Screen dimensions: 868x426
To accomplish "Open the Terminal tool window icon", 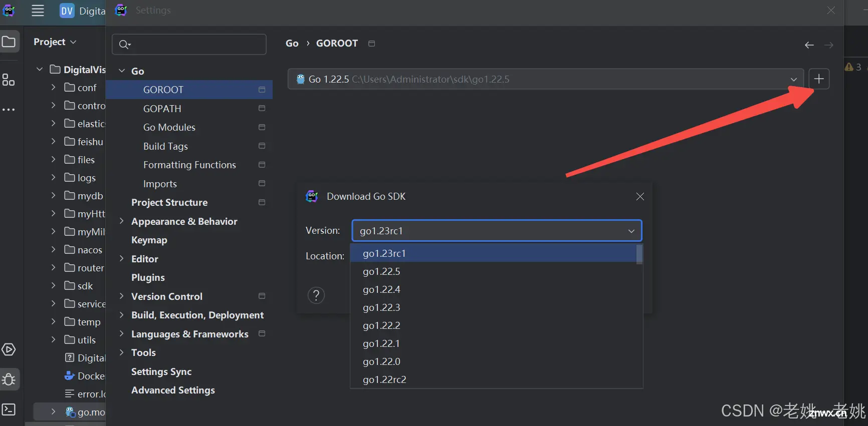I will click(9, 409).
